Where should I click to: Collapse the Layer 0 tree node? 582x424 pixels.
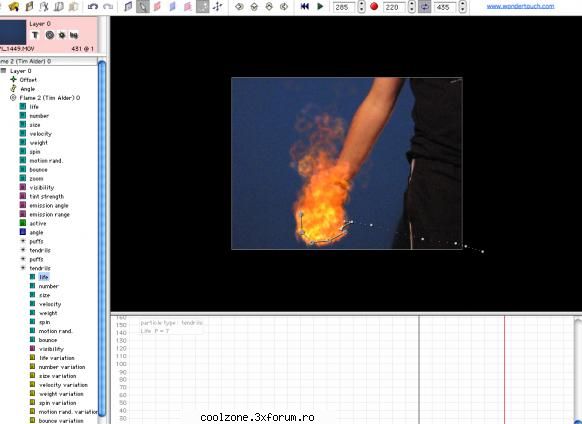tap(3, 71)
